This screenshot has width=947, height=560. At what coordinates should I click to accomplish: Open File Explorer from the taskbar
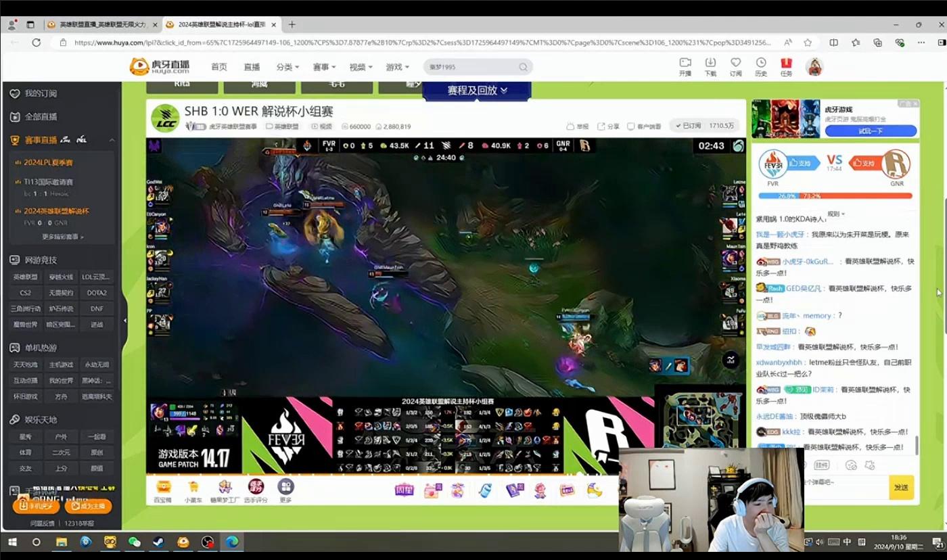pos(62,542)
